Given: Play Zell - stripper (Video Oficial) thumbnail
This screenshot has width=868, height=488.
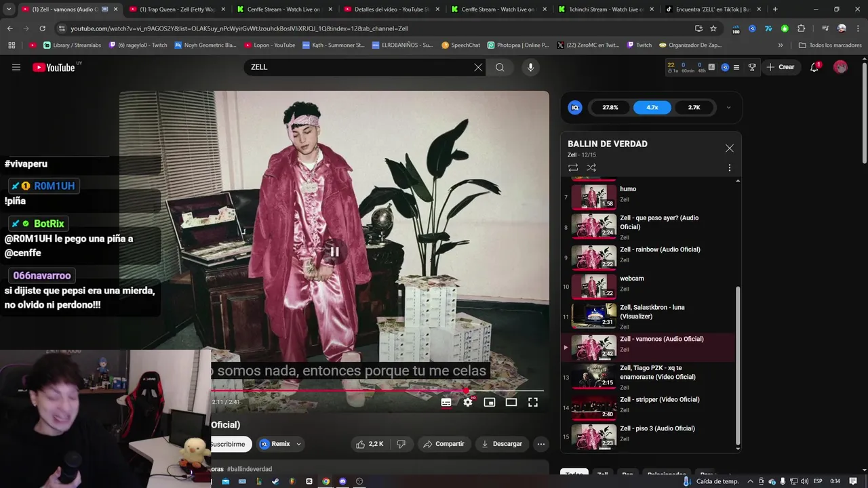Looking at the screenshot, I should (594, 407).
